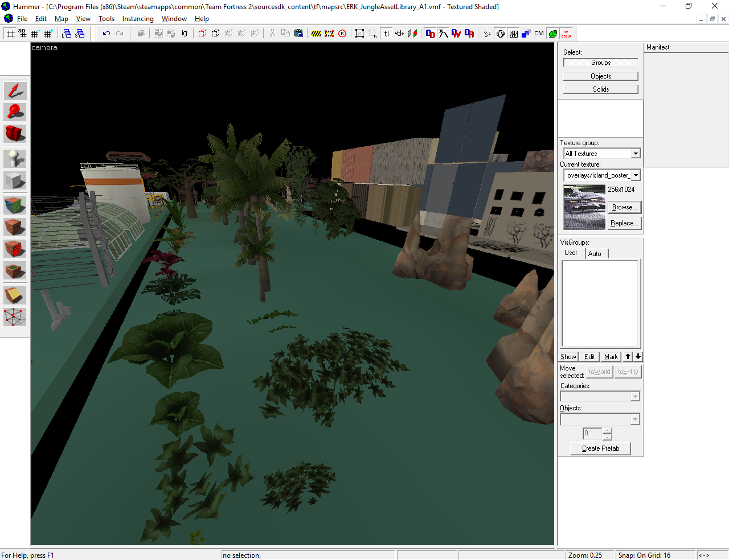Select the Clipping tool icon
Viewport: 729px width, 560px height.
(x=15, y=295)
